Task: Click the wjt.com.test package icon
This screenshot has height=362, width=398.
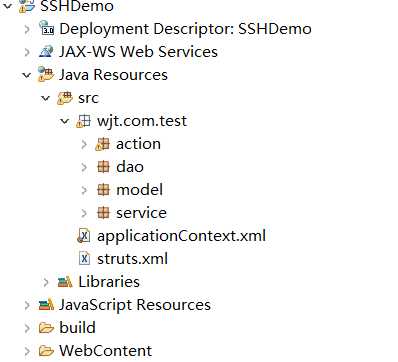Action: (84, 121)
